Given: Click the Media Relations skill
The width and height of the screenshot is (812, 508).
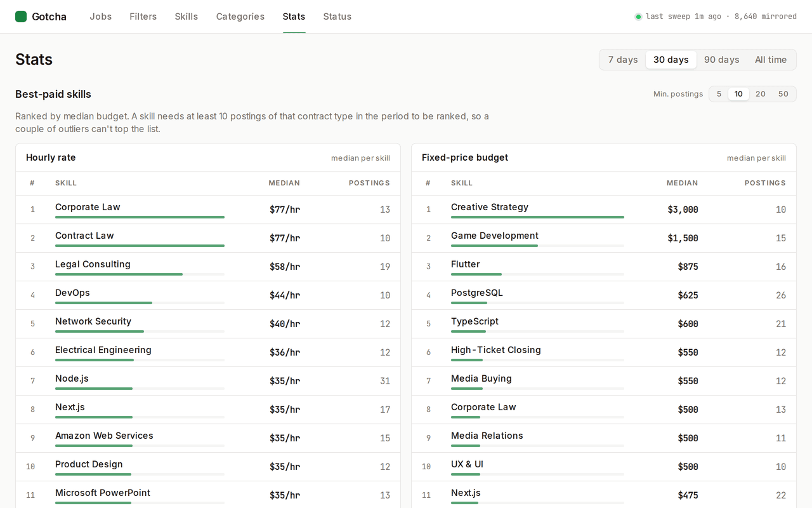Looking at the screenshot, I should click(x=487, y=436).
